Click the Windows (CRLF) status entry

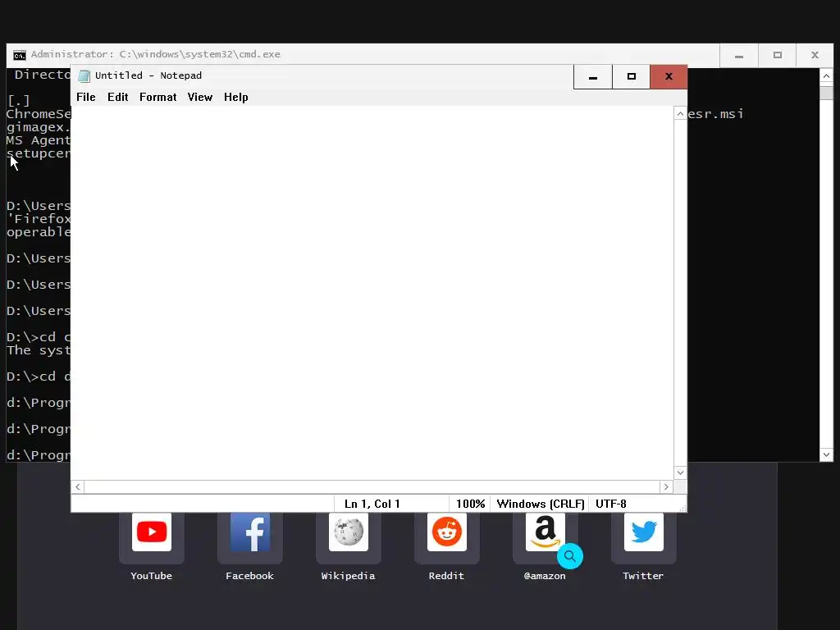click(540, 504)
